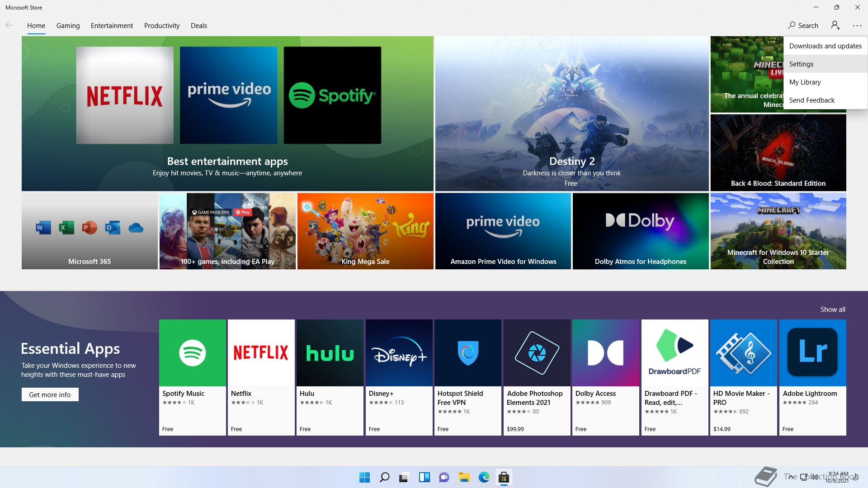
Task: Open 100+ games including EA Play tile
Action: coord(227,231)
